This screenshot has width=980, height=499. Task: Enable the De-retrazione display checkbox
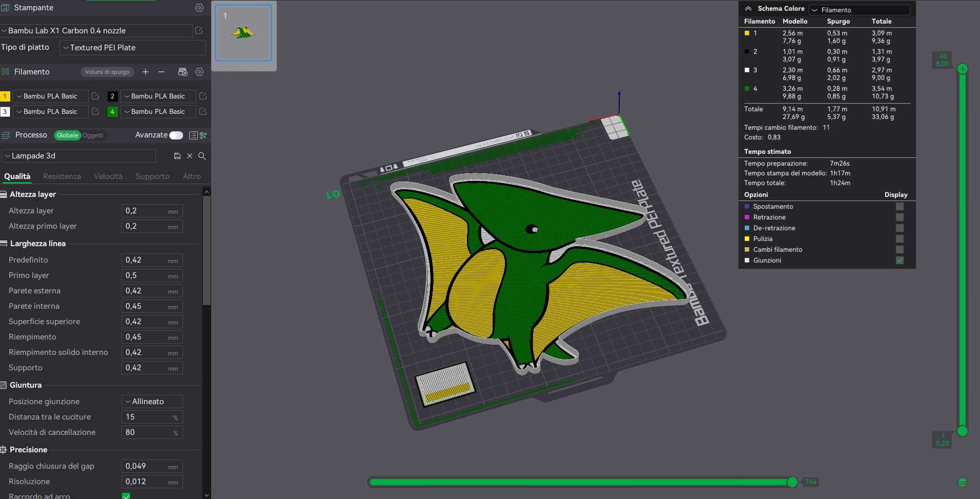(900, 228)
